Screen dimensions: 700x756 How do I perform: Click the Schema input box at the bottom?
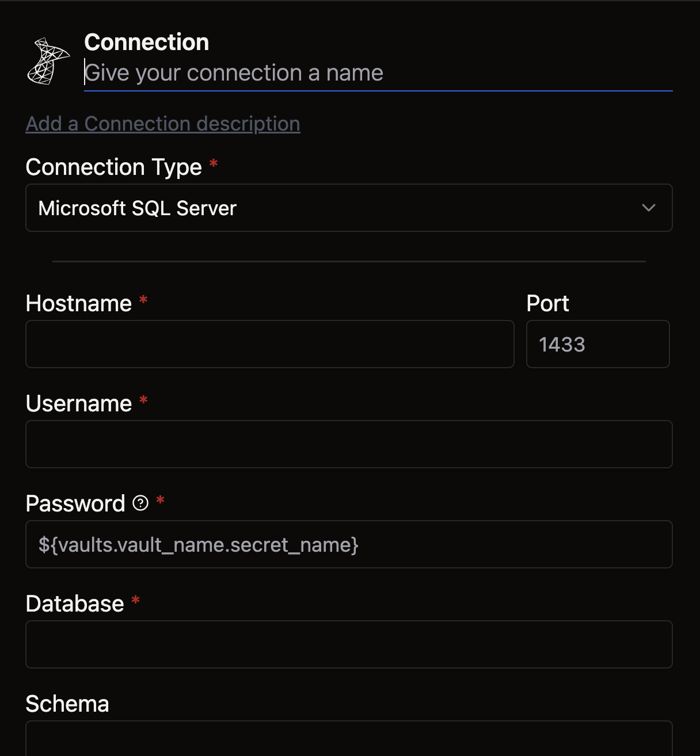tap(349, 739)
